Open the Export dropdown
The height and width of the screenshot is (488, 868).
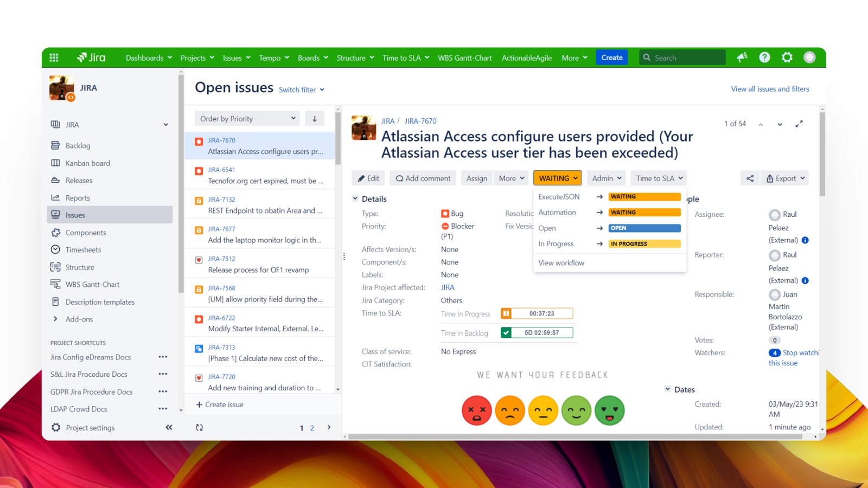[x=785, y=178]
